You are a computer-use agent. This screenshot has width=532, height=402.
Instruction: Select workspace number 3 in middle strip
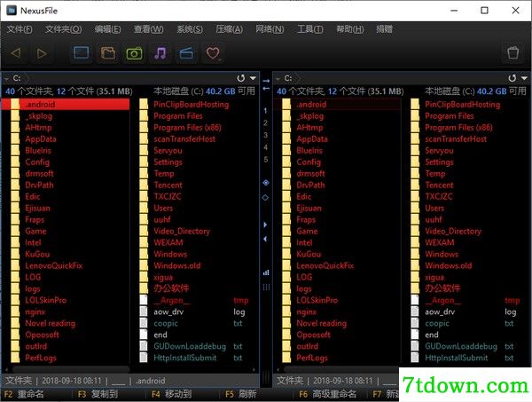click(266, 135)
